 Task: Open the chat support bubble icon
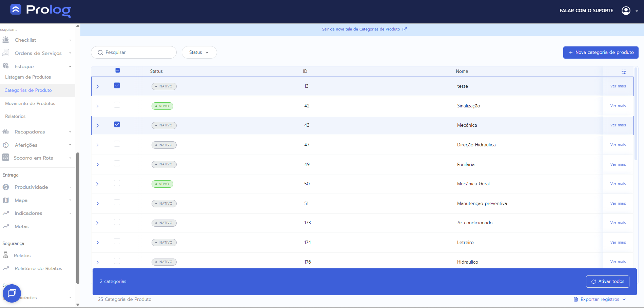pyautogui.click(x=12, y=293)
